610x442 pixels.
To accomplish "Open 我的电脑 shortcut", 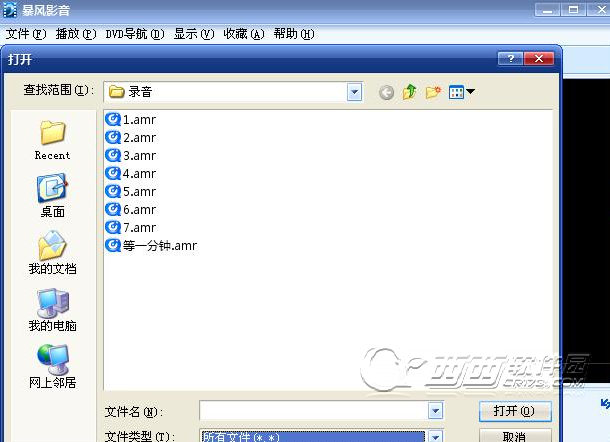I will 53,310.
